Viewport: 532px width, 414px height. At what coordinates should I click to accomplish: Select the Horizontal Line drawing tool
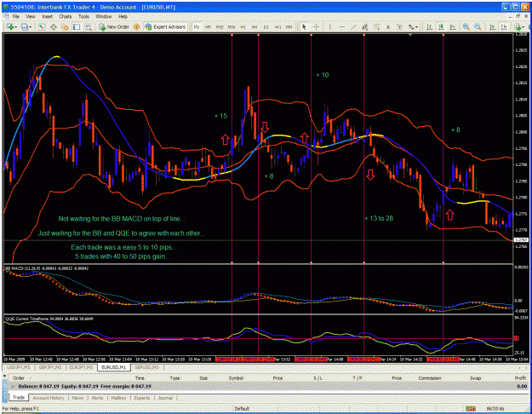point(341,26)
